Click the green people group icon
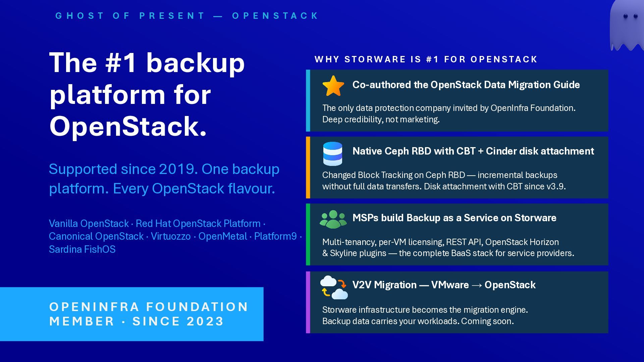The width and height of the screenshot is (644, 362). [333, 219]
